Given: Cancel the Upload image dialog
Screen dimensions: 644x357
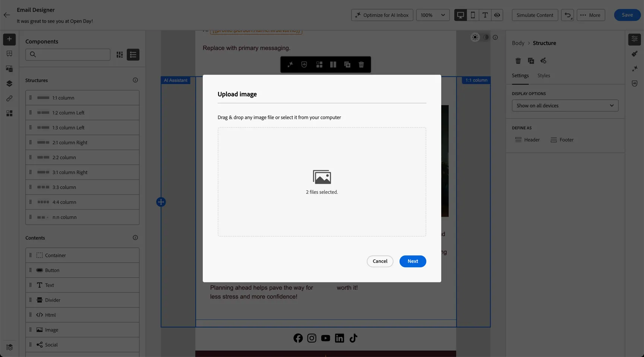Looking at the screenshot, I should point(380,261).
